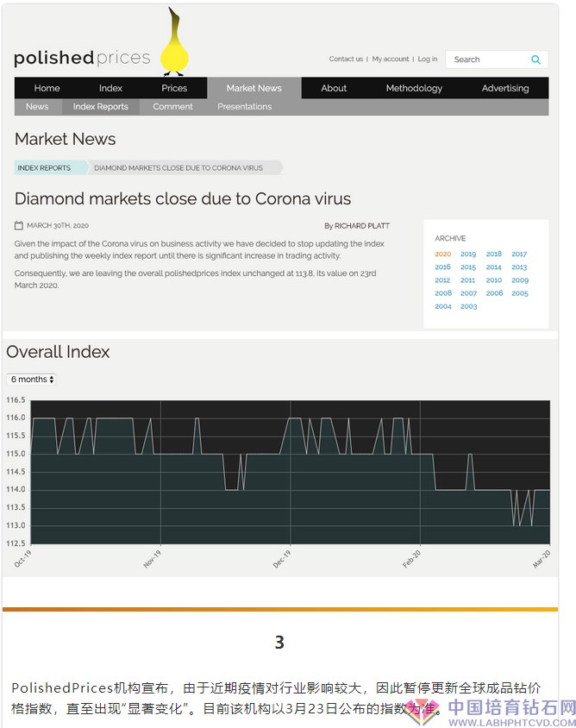The height and width of the screenshot is (728, 576).
Task: Go to the Home menu item
Action: coord(47,88)
